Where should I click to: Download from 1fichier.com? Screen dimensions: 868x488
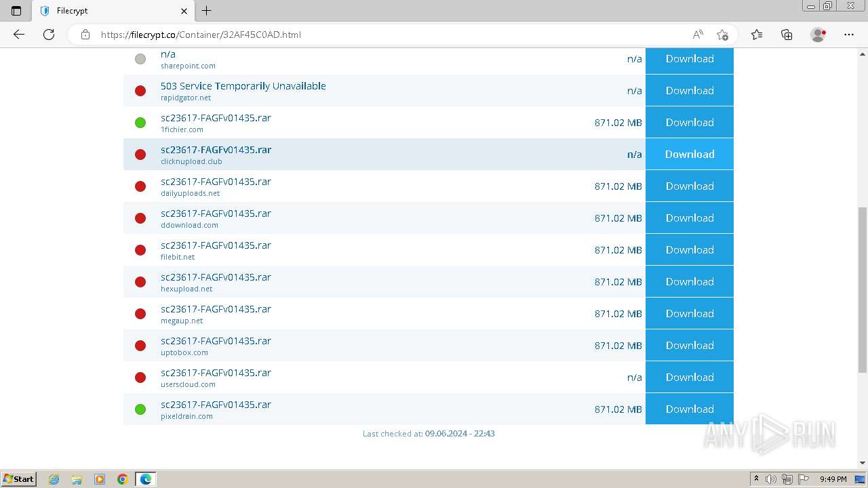pos(690,123)
